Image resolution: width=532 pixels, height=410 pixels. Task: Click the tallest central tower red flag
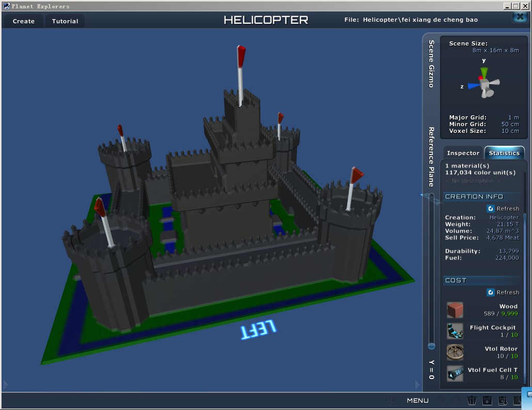tap(241, 56)
